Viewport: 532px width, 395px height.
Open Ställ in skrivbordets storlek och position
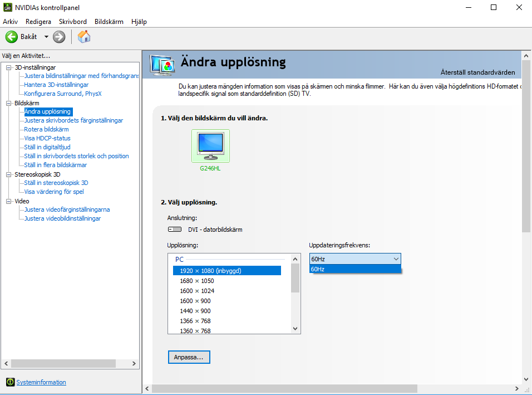[x=76, y=156]
